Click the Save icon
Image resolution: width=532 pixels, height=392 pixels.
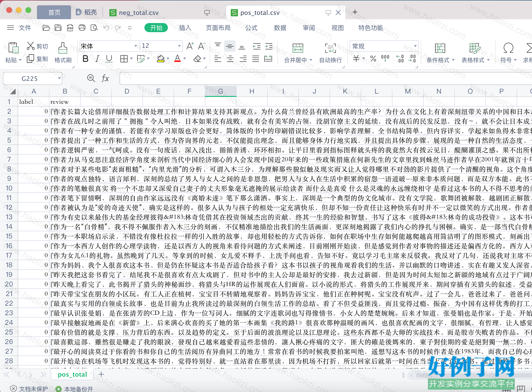(58, 28)
